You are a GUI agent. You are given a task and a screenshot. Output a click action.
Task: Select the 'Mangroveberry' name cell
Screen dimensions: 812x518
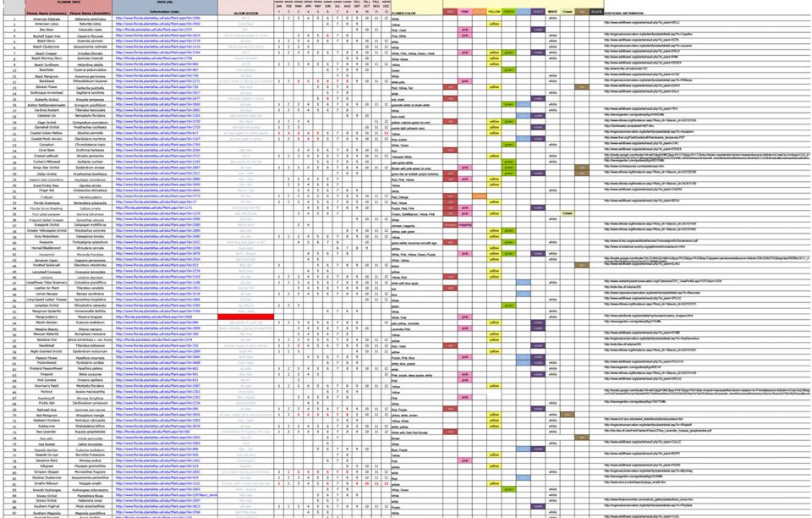pyautogui.click(x=47, y=317)
